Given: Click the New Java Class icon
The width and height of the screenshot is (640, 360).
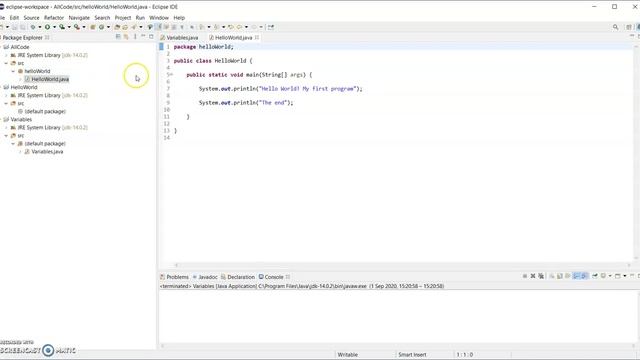Looking at the screenshot, I should [x=102, y=27].
